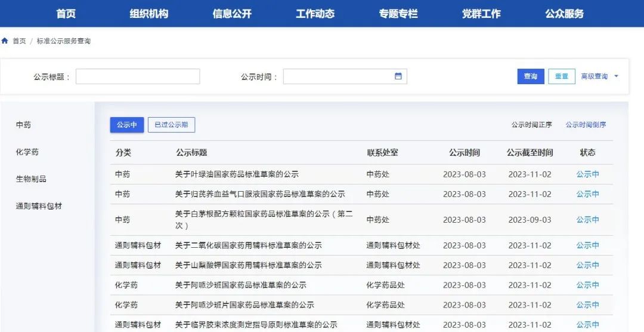Choose 生物制品 in the left sidebar
This screenshot has width=644, height=332.
(x=31, y=179)
